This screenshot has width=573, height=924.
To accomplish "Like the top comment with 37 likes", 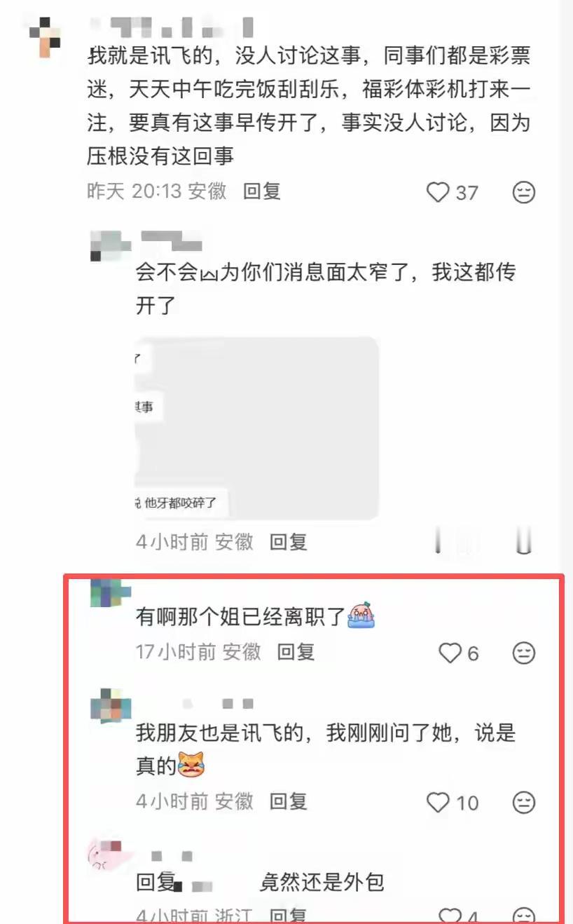I will click(x=438, y=191).
